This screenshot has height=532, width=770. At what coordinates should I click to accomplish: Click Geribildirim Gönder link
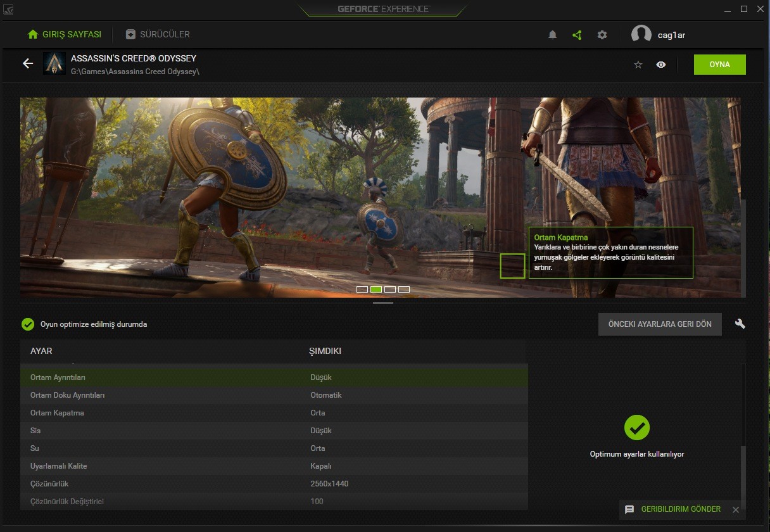coord(681,509)
